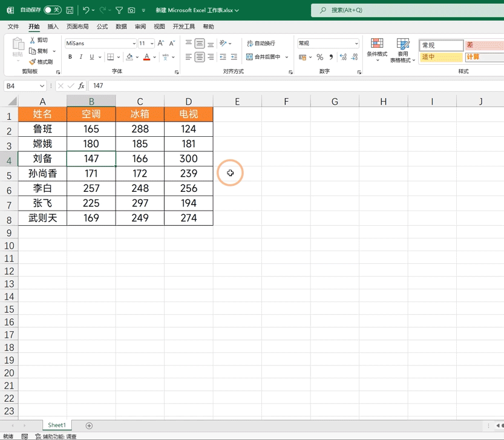This screenshot has width=504, height=440.
Task: Click the 剪切 (cut) scissors button
Action: click(39, 40)
